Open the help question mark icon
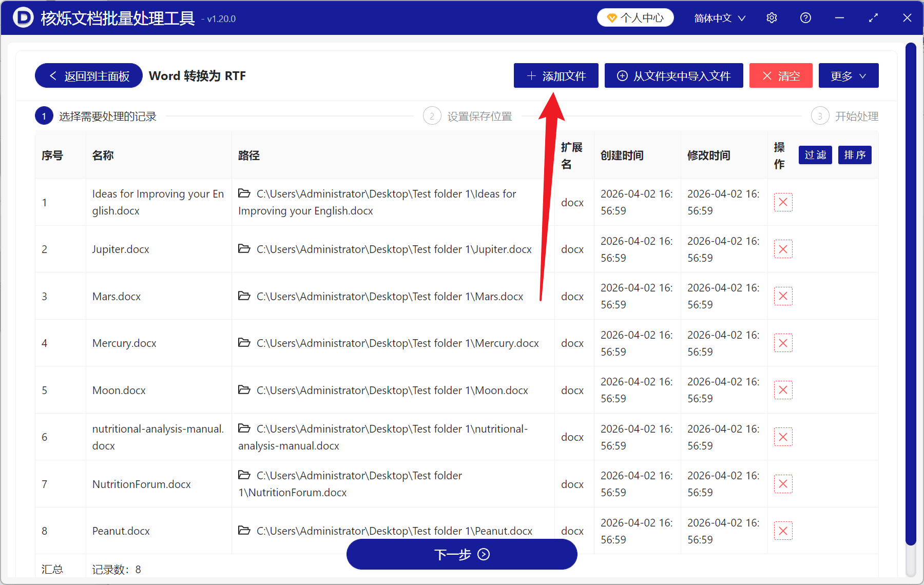Viewport: 924px width, 585px height. [x=805, y=17]
